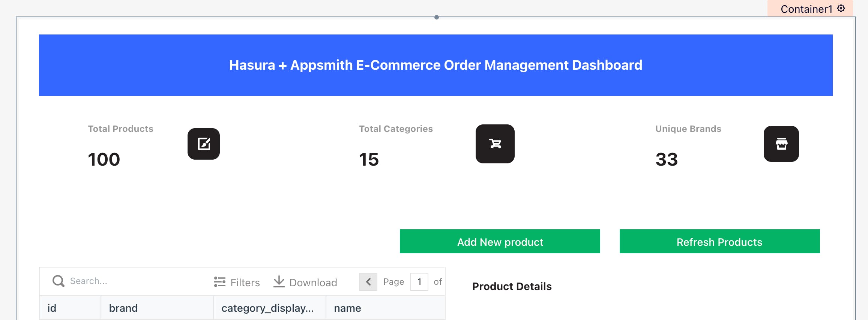Image resolution: width=868 pixels, height=320 pixels.
Task: Select the Container1 widget label
Action: 806,9
